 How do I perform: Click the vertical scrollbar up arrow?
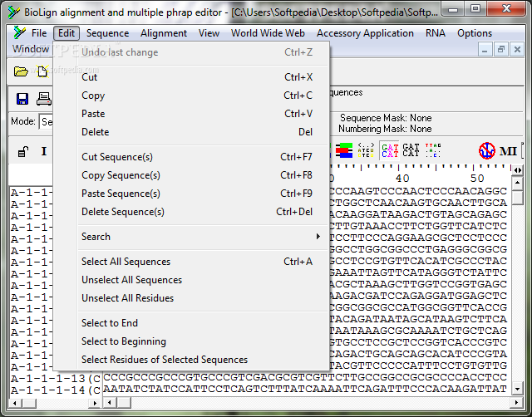tap(518, 184)
